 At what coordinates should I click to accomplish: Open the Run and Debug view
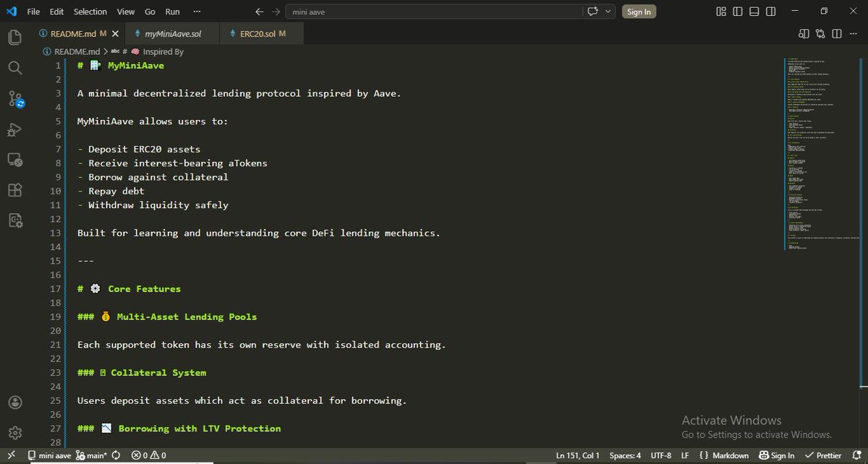coord(15,129)
